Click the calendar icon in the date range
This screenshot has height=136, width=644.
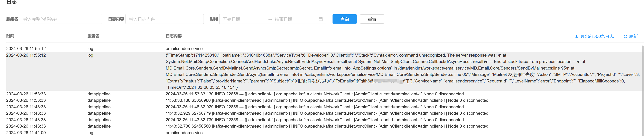click(x=320, y=19)
